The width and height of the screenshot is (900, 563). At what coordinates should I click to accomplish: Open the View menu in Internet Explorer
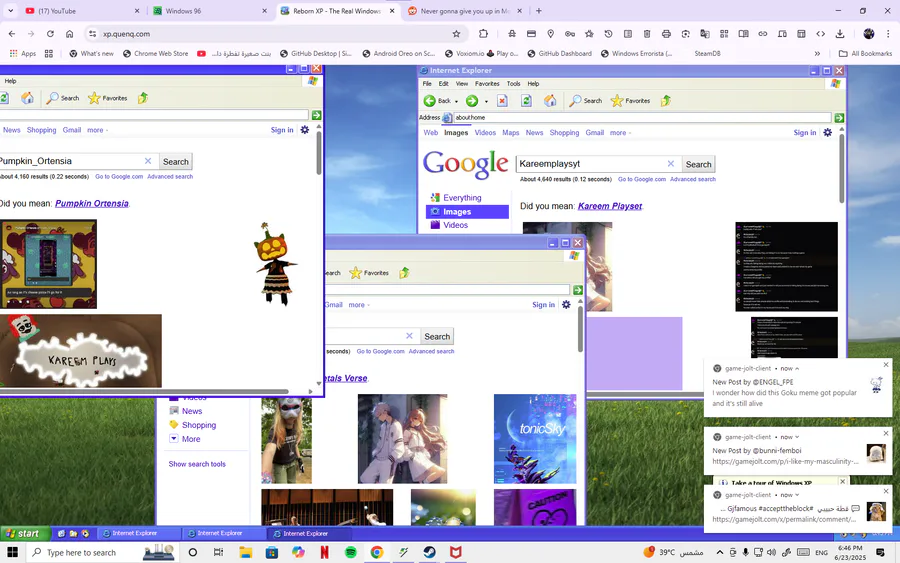[461, 84]
